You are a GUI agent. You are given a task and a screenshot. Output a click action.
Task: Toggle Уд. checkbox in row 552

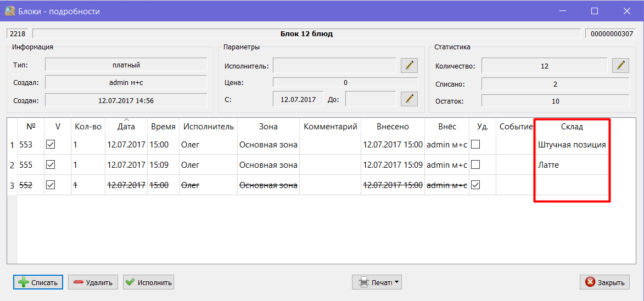[475, 185]
